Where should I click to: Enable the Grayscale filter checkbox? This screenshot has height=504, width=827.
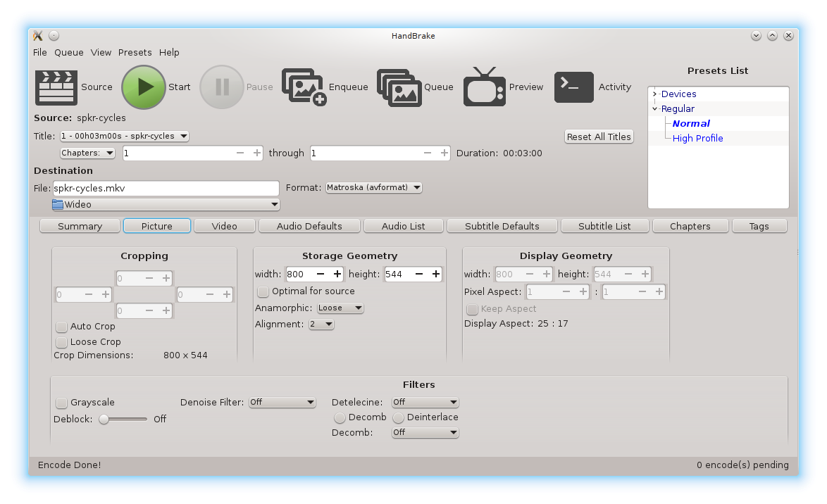62,403
